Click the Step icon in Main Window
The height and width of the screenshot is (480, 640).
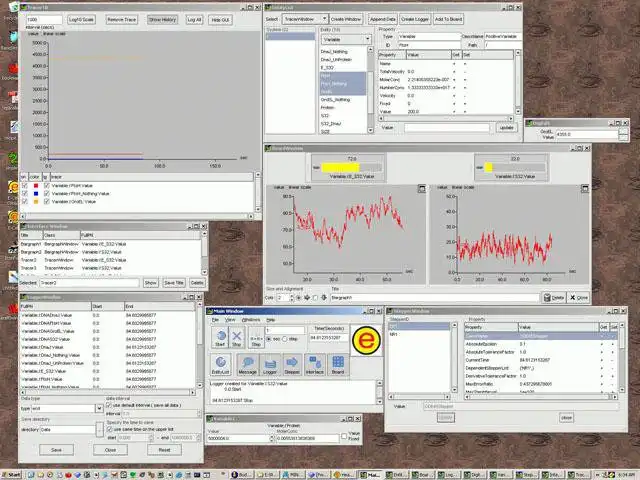(256, 337)
